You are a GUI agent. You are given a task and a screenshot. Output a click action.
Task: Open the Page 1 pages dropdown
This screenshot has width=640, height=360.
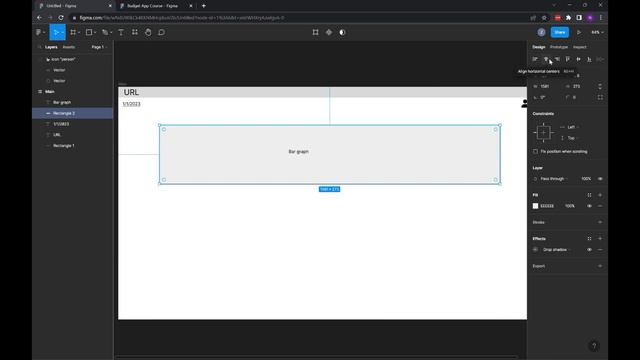pos(99,47)
